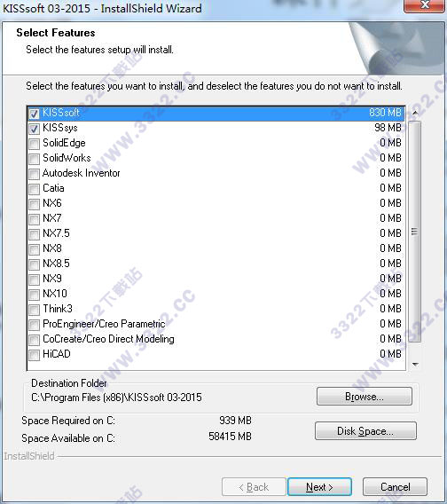Select the KISSsys row label

pos(60,128)
